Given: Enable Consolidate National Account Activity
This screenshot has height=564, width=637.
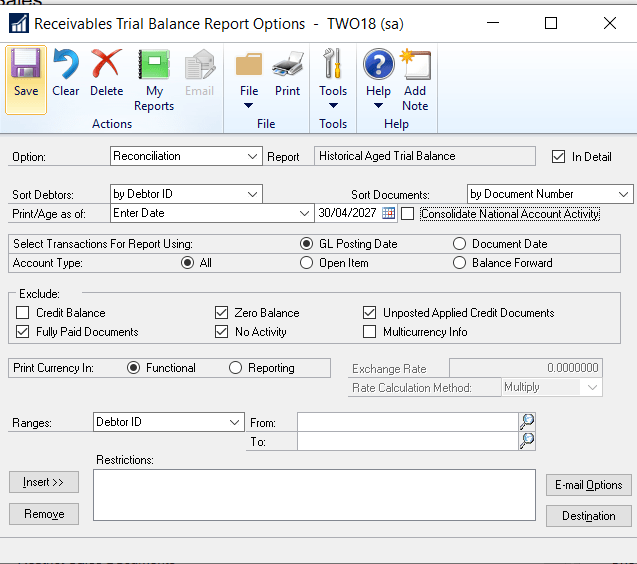Looking at the screenshot, I should click(x=407, y=214).
